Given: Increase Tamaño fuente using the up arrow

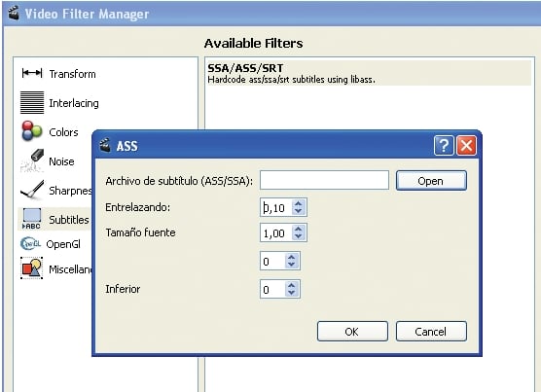Looking at the screenshot, I should [x=299, y=229].
